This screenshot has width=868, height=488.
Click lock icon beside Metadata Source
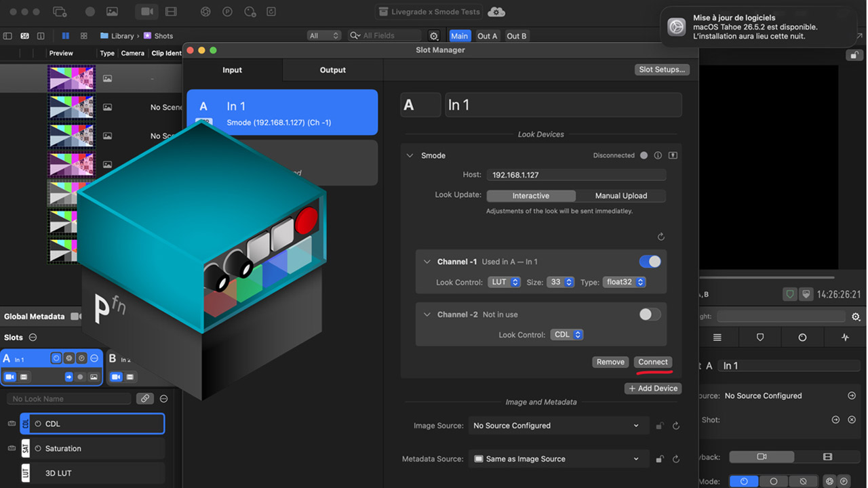(659, 459)
